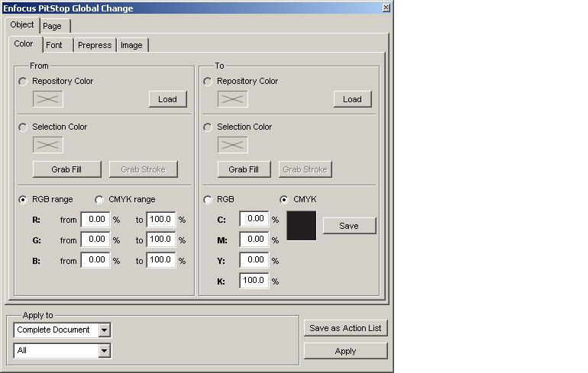Image resolution: width=588 pixels, height=373 pixels.
Task: Click Load button in To group
Action: pos(353,99)
